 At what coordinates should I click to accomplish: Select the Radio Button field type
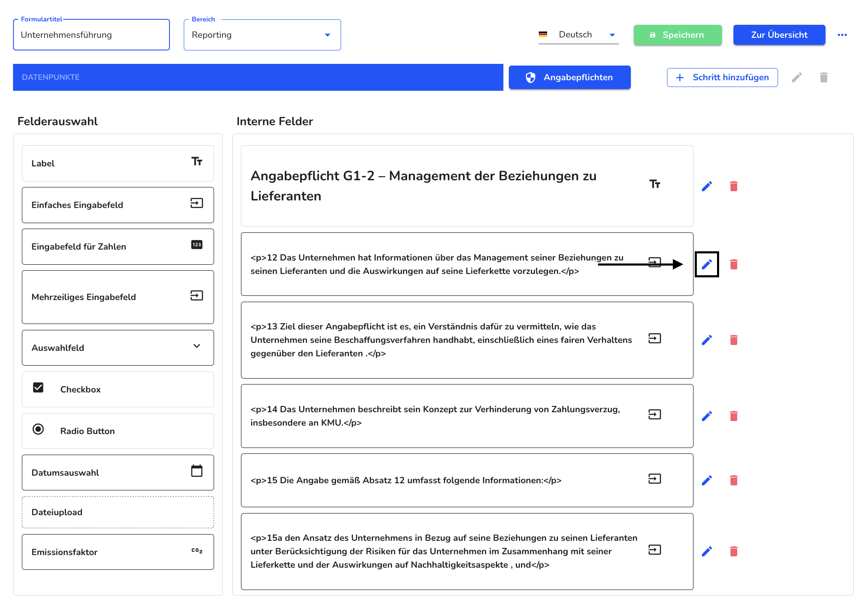[x=118, y=431]
